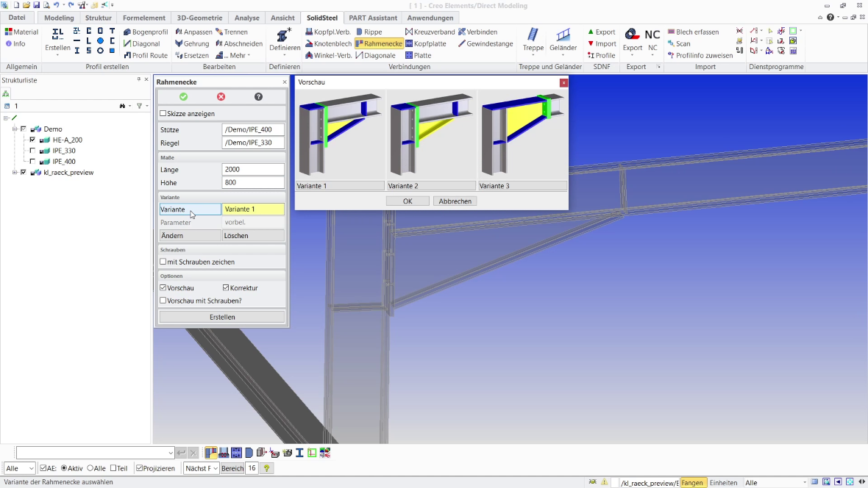Switch to the Anwendungen tab

[430, 18]
